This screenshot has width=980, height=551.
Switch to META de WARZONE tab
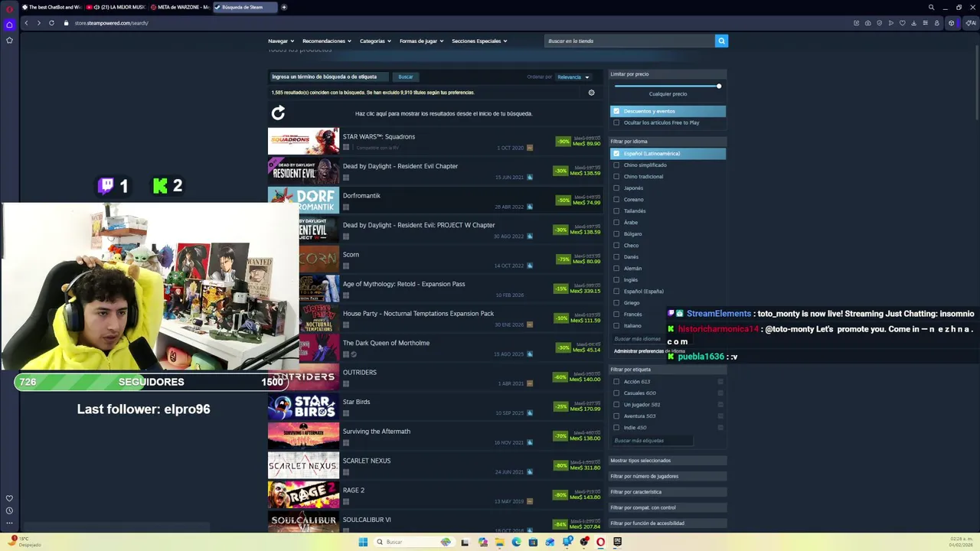(180, 7)
